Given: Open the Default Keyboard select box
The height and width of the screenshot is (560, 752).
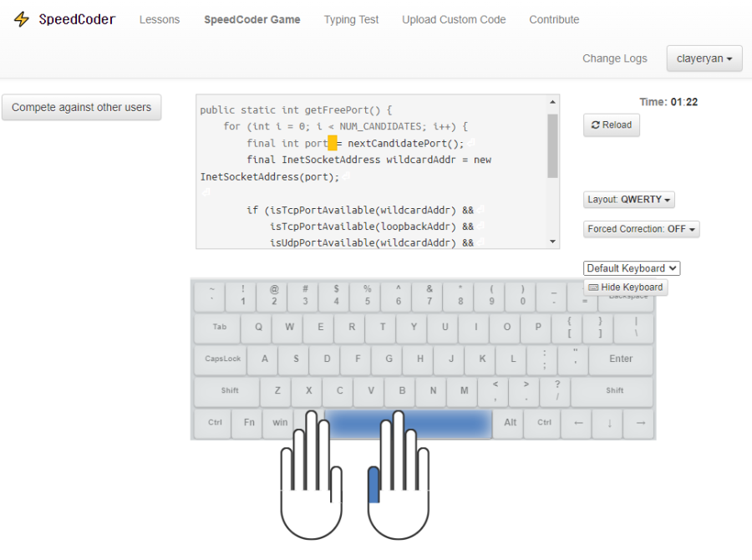Looking at the screenshot, I should (632, 268).
